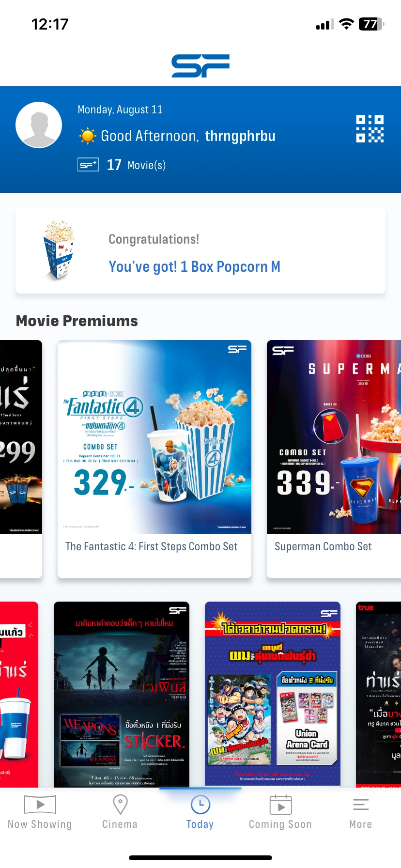
Task: Open the QR code scanner icon
Action: [370, 129]
